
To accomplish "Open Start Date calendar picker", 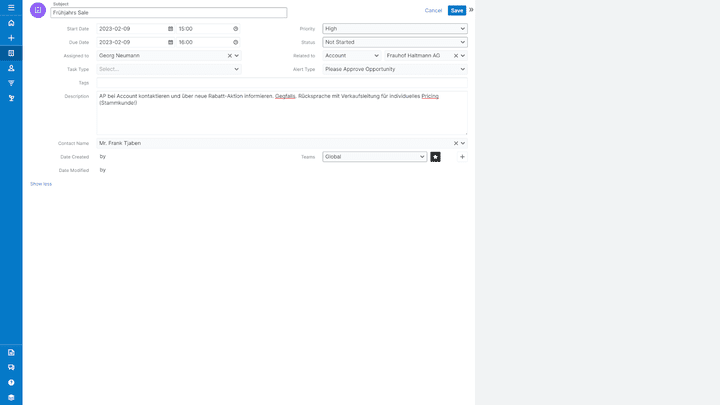I will tap(170, 28).
